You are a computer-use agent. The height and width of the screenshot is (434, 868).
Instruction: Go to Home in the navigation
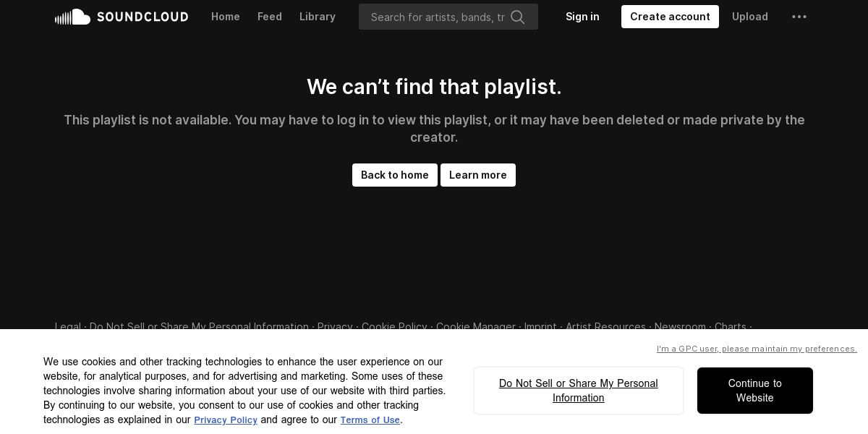(226, 17)
